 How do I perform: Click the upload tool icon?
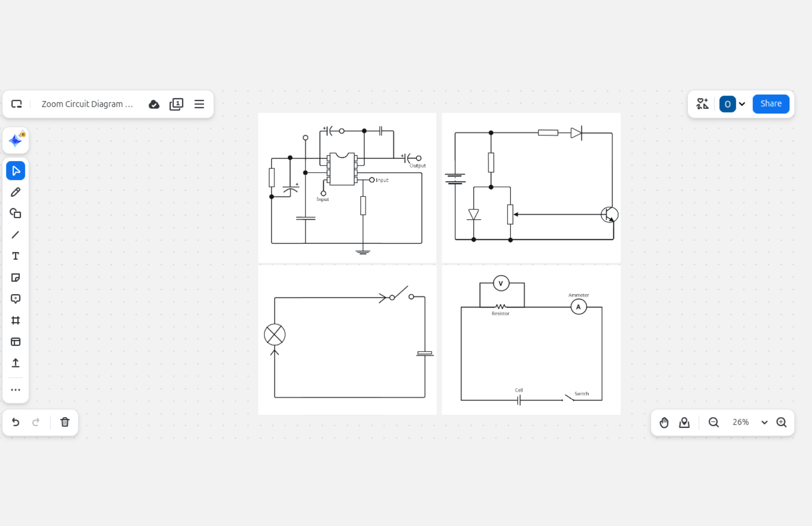[x=16, y=363]
